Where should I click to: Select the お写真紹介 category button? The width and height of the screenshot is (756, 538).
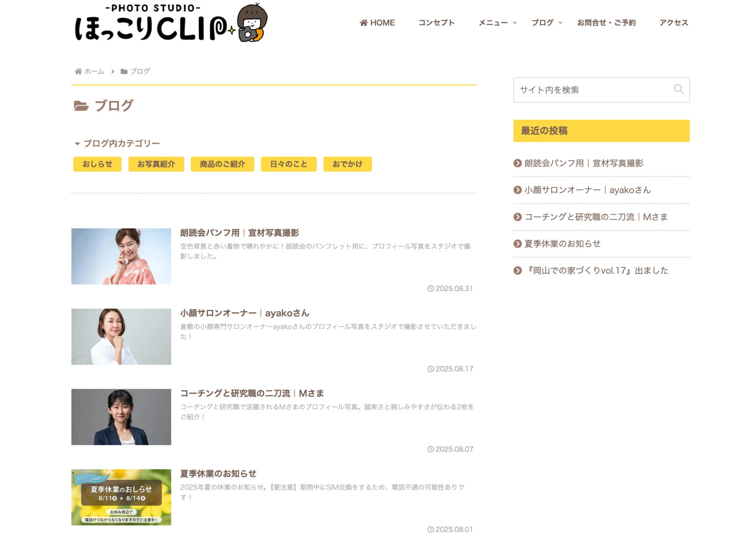click(x=156, y=164)
